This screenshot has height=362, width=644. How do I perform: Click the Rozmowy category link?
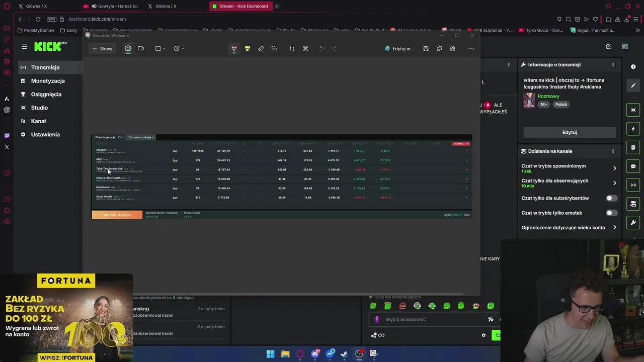click(x=548, y=96)
